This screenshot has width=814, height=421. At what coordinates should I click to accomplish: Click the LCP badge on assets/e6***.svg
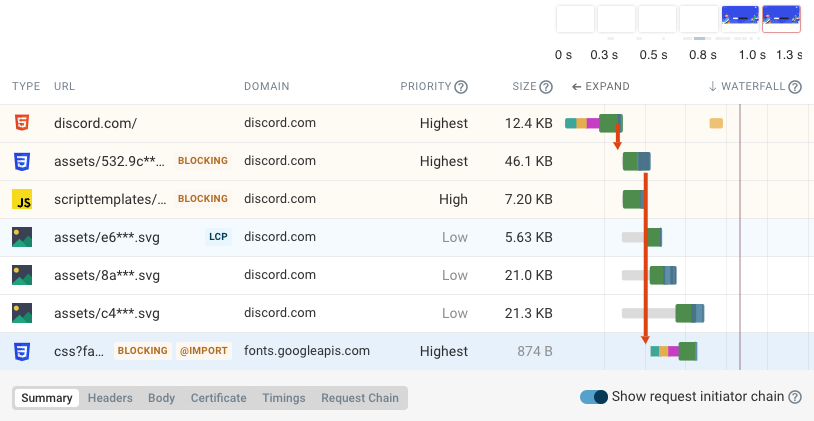(x=218, y=237)
